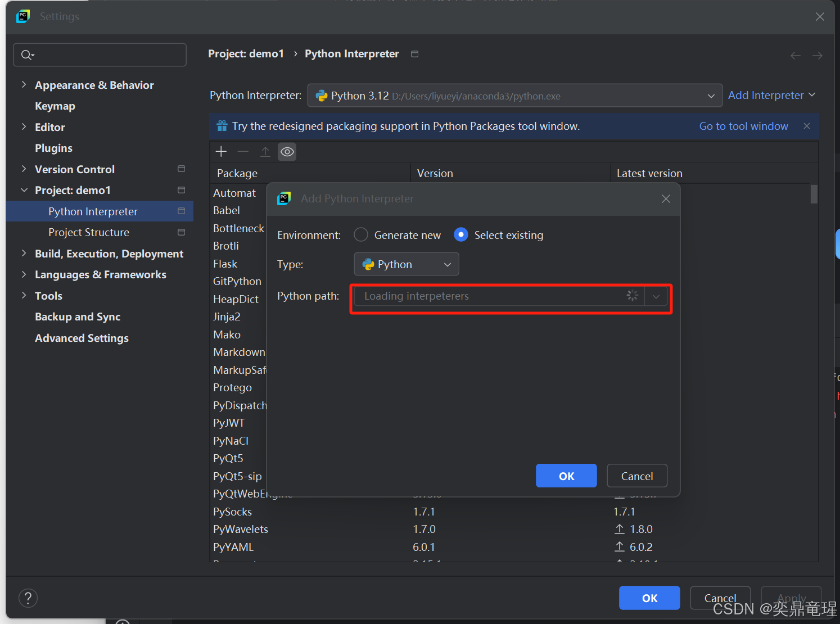This screenshot has height=624, width=840.
Task: Expand Appearance & Behavior section
Action: pos(24,84)
